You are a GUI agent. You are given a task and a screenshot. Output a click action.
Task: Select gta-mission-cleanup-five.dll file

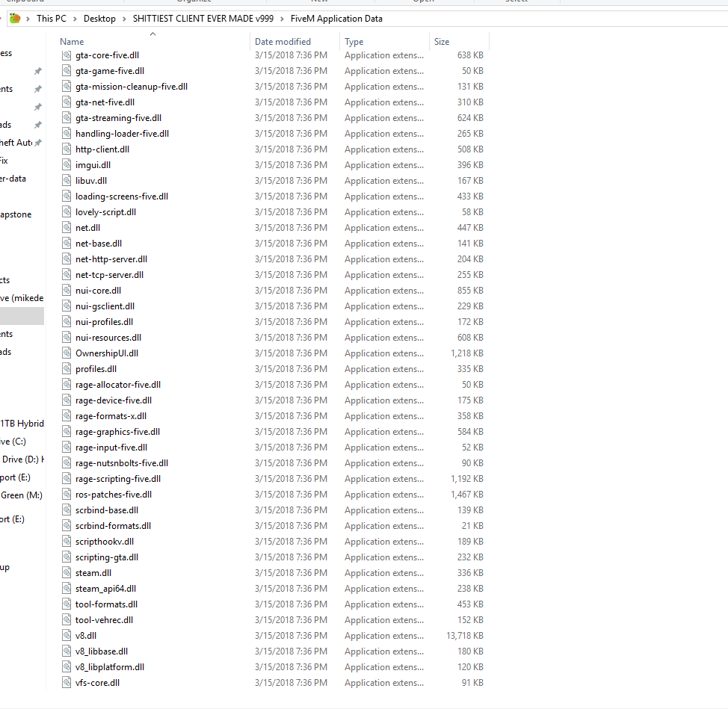click(x=132, y=87)
